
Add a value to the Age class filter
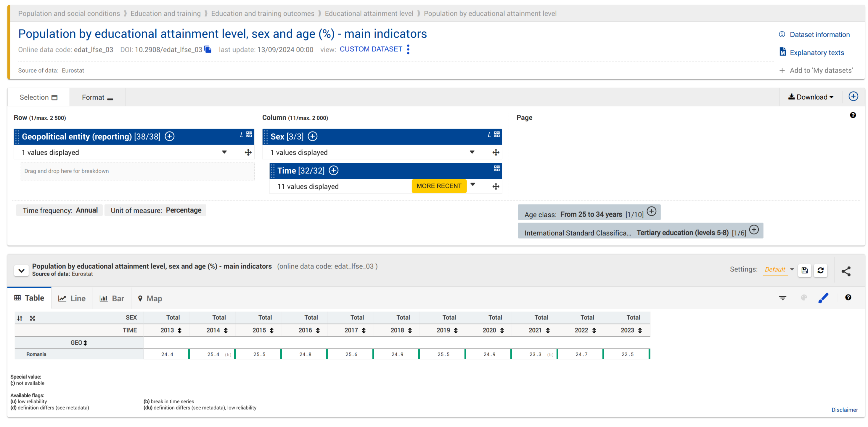651,212
